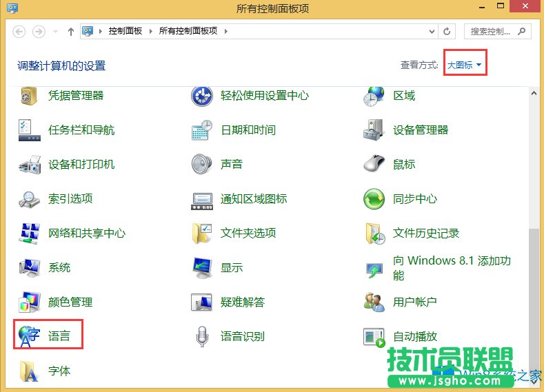Open the Add features to Windows 8.1 icon
Viewport: 544px width, 392px height.
374,270
